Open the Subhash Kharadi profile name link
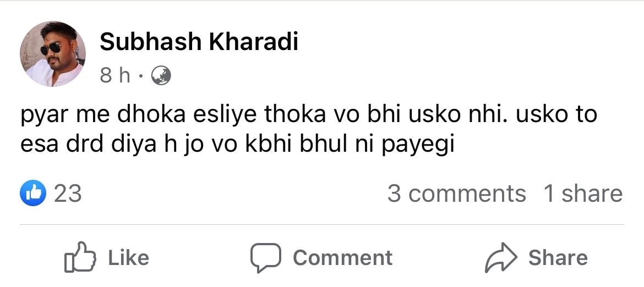 pyautogui.click(x=199, y=42)
